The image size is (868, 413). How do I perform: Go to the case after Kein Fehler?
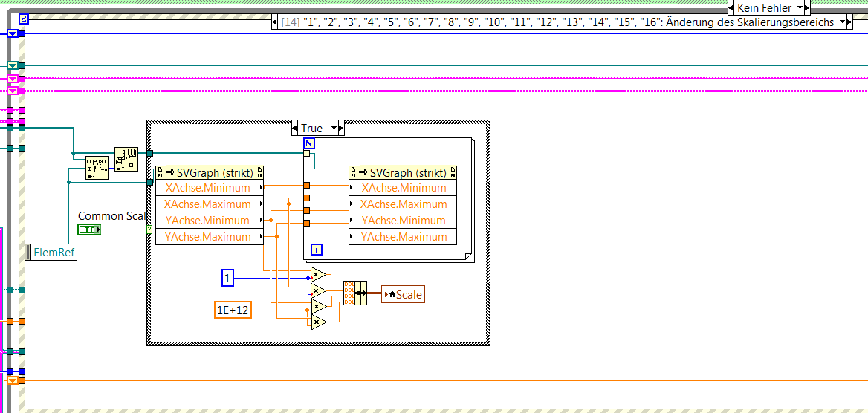[807, 7]
